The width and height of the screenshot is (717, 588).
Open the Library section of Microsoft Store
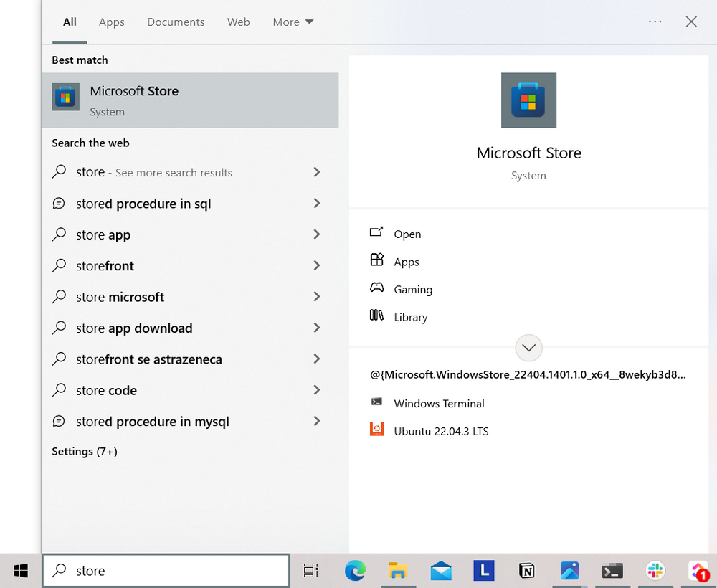(x=410, y=317)
